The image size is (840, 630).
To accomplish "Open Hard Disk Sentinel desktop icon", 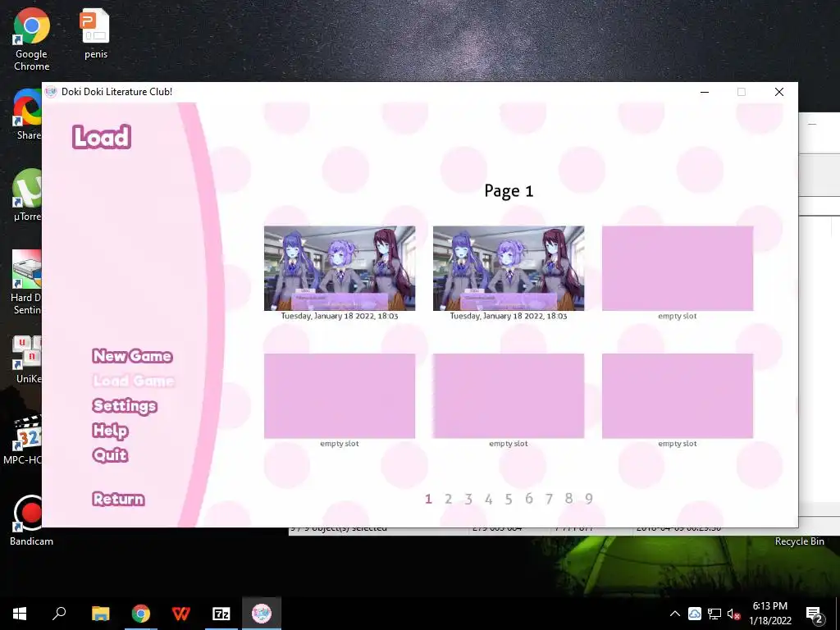I will [x=26, y=283].
